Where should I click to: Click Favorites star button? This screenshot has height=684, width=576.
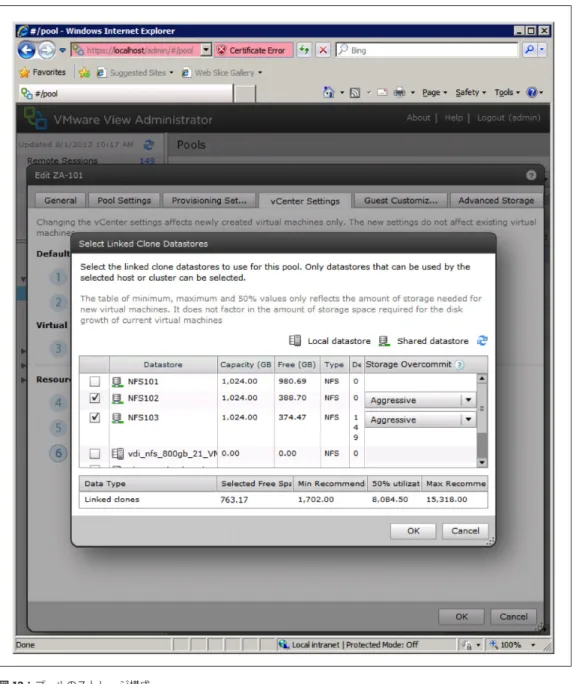tap(43, 72)
